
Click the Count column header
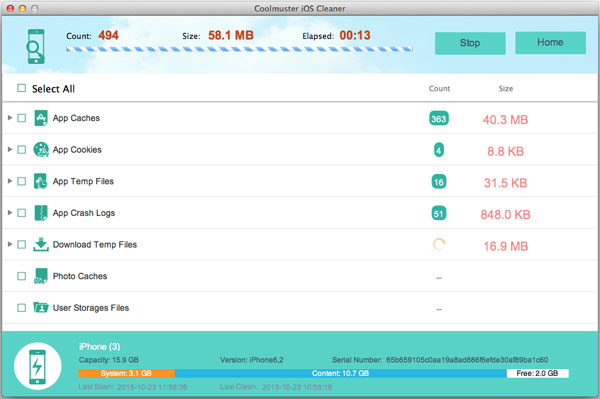[439, 89]
